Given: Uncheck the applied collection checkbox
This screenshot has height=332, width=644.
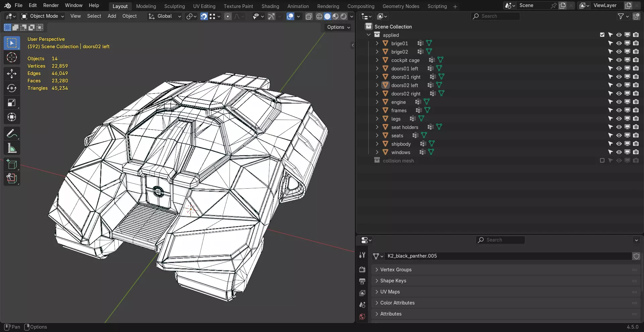Looking at the screenshot, I should [602, 35].
